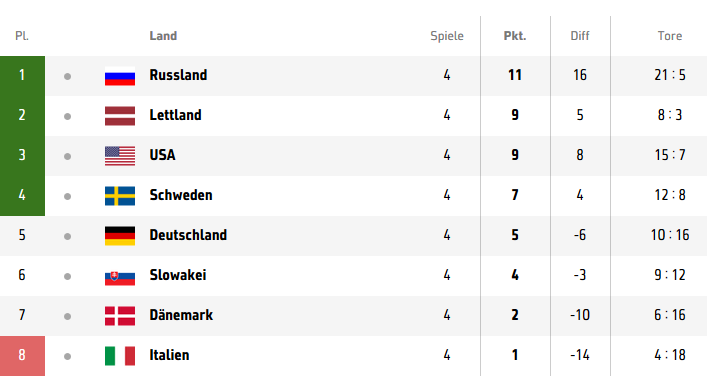Viewport: 707px width, 376px height.
Task: Open the Schweden team entry
Action: [181, 195]
